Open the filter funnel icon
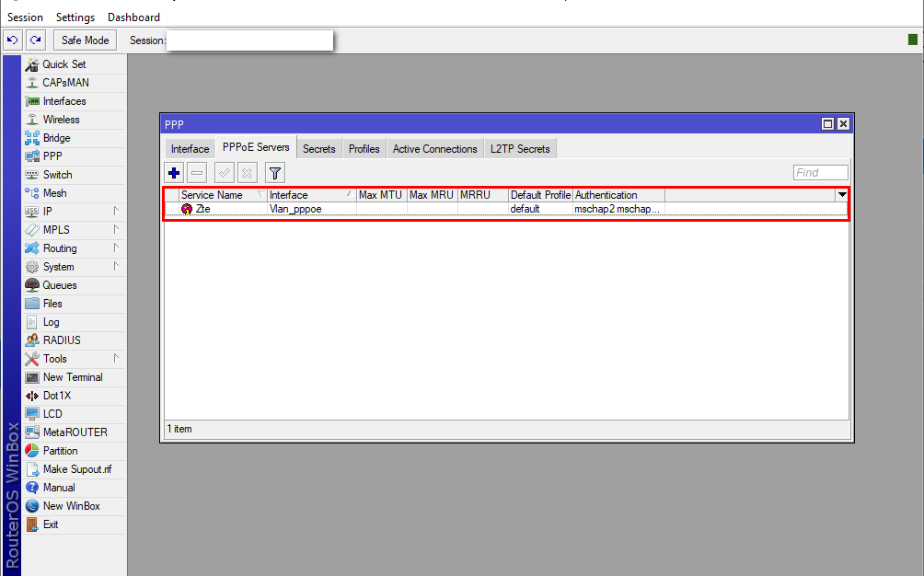 click(274, 173)
